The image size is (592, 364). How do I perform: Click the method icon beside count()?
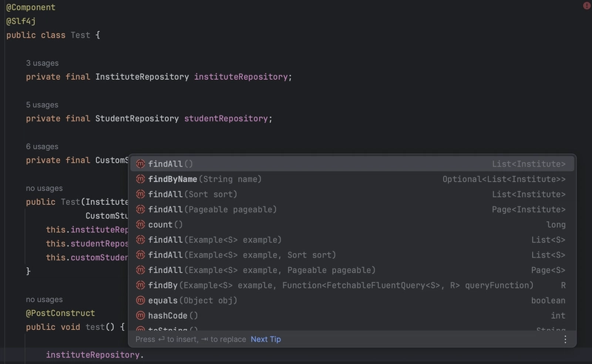click(141, 224)
